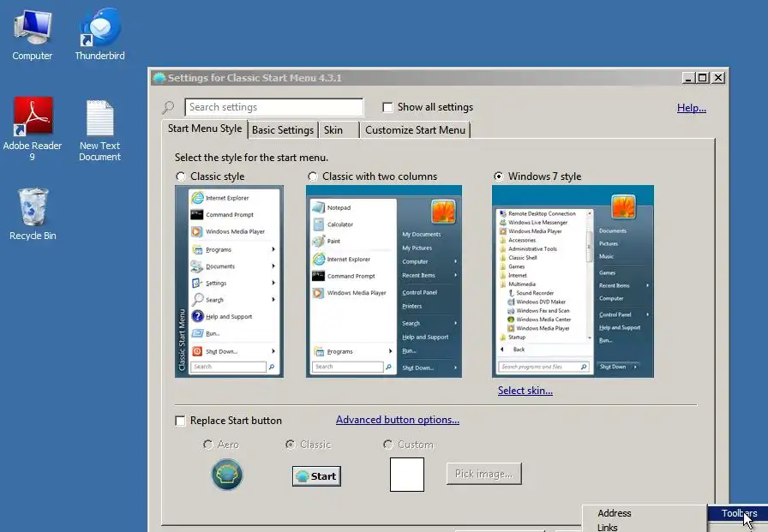768x532 pixels.
Task: Click the Windows 7 style preview image
Action: pos(573,281)
